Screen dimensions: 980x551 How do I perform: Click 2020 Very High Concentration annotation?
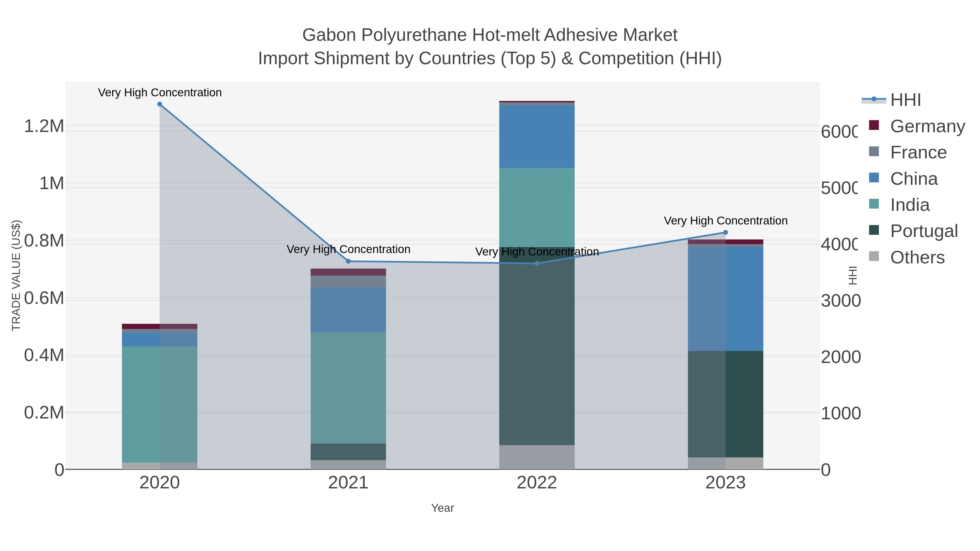point(160,93)
